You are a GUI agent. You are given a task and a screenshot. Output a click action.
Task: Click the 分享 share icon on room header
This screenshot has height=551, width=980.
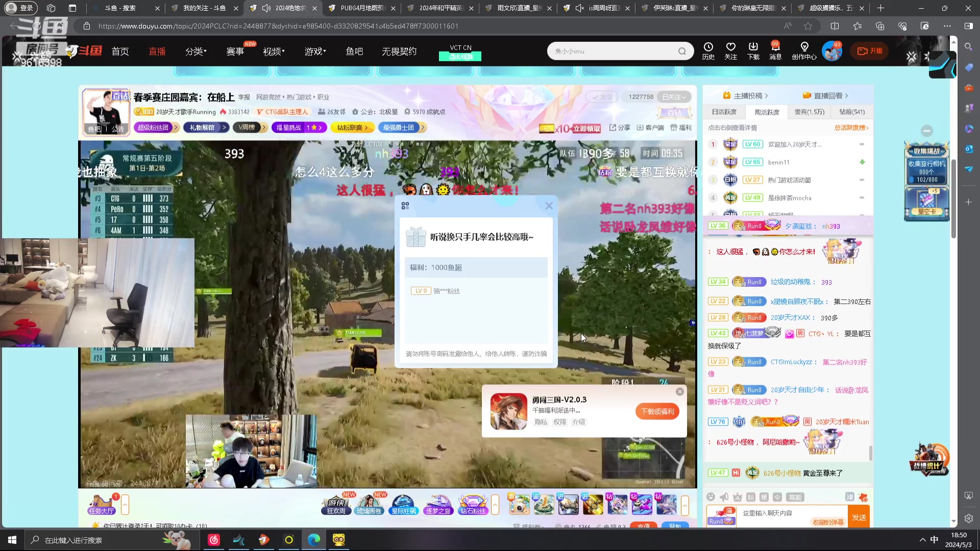[x=619, y=127]
